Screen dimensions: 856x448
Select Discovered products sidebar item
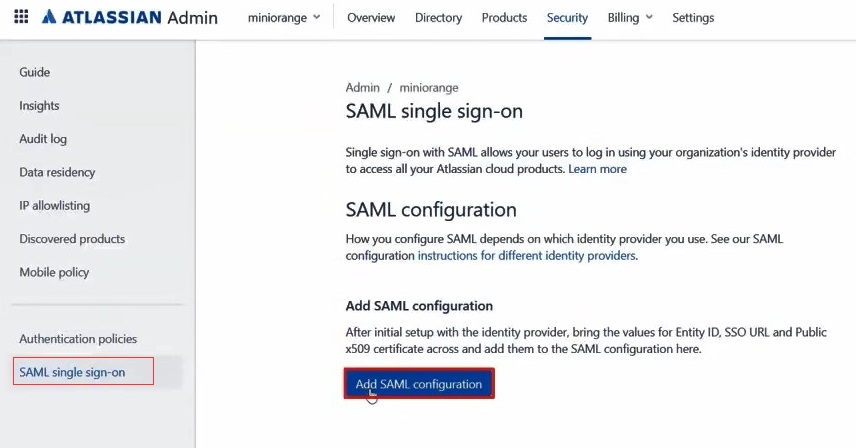[72, 239]
